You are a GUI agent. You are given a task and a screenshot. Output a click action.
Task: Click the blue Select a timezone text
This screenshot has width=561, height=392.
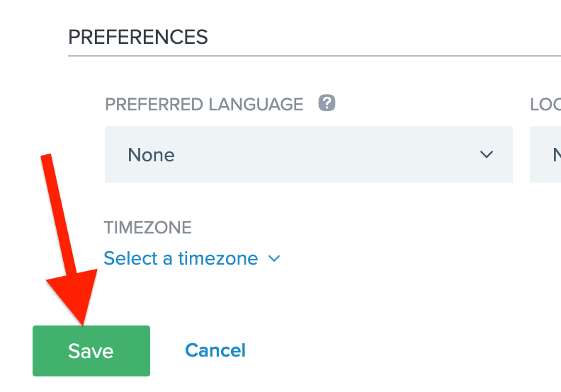pyautogui.click(x=181, y=258)
